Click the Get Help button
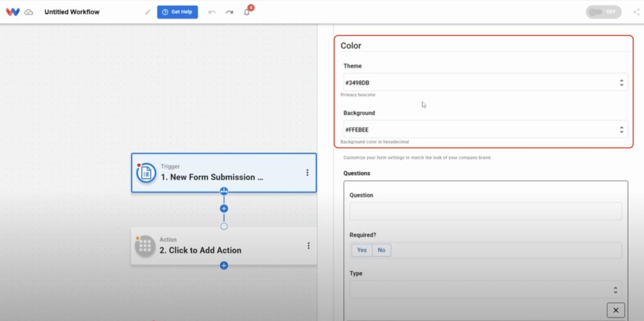Viewport: 644px width, 321px height. coord(177,12)
